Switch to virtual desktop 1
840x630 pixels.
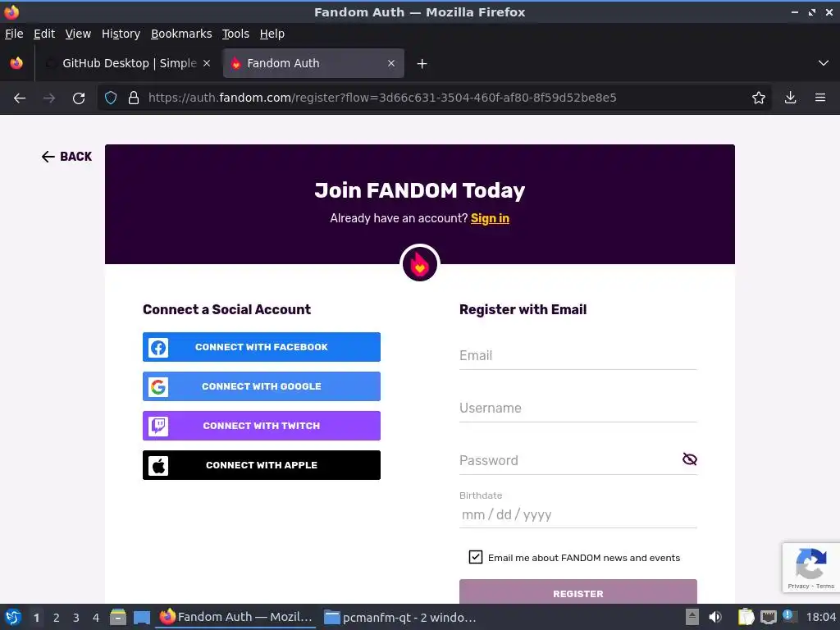(x=36, y=618)
